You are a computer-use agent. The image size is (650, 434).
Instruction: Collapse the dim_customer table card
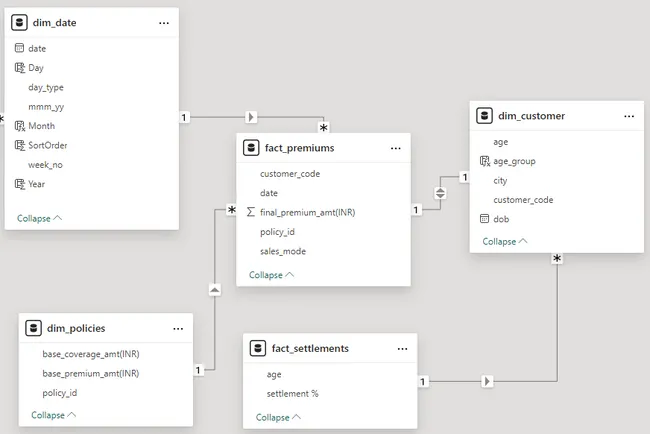[x=505, y=241]
